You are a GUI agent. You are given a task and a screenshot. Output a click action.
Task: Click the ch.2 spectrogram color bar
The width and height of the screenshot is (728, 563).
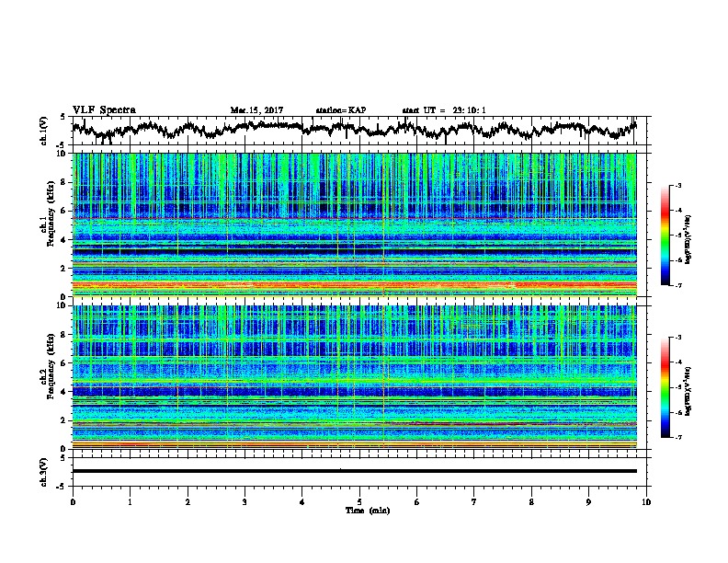click(x=665, y=387)
